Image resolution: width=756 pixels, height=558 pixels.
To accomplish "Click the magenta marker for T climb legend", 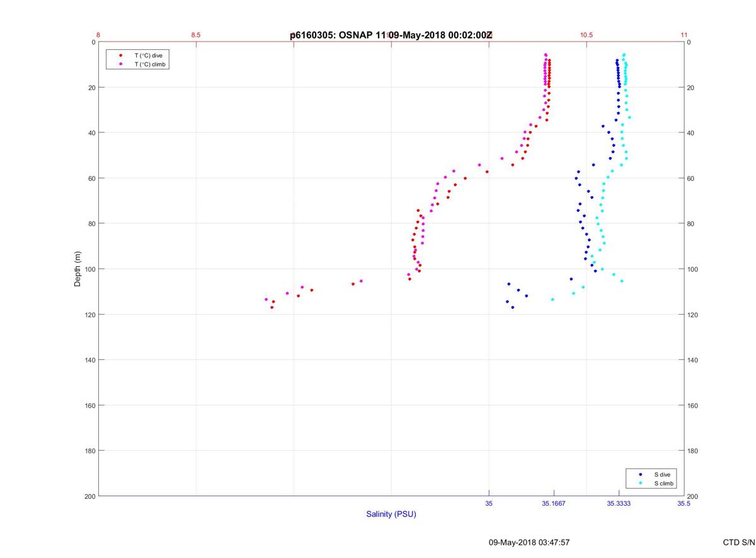I will (x=120, y=64).
